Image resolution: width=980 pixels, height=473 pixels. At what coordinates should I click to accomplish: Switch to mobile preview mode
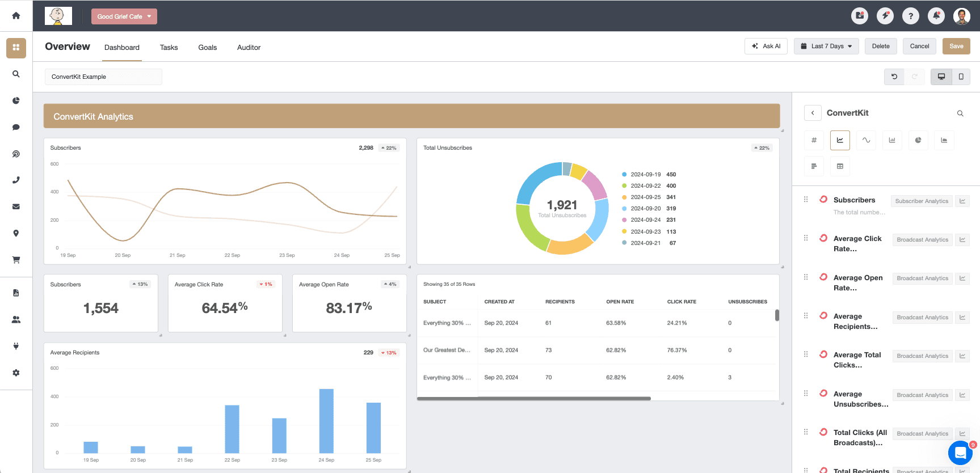click(x=961, y=77)
